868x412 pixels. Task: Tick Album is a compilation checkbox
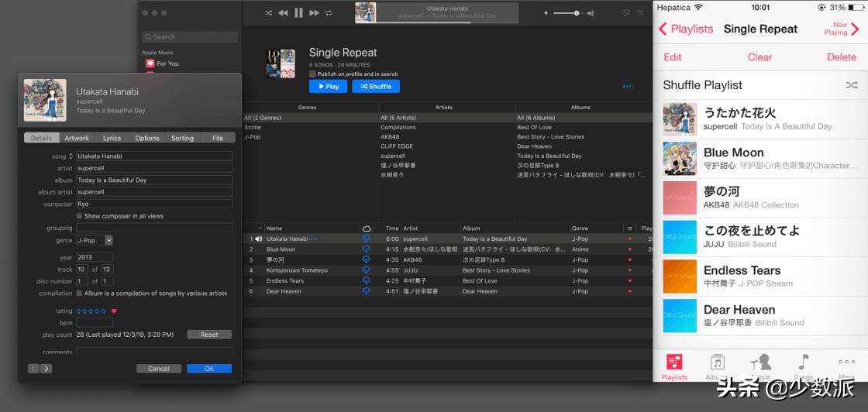(x=79, y=294)
